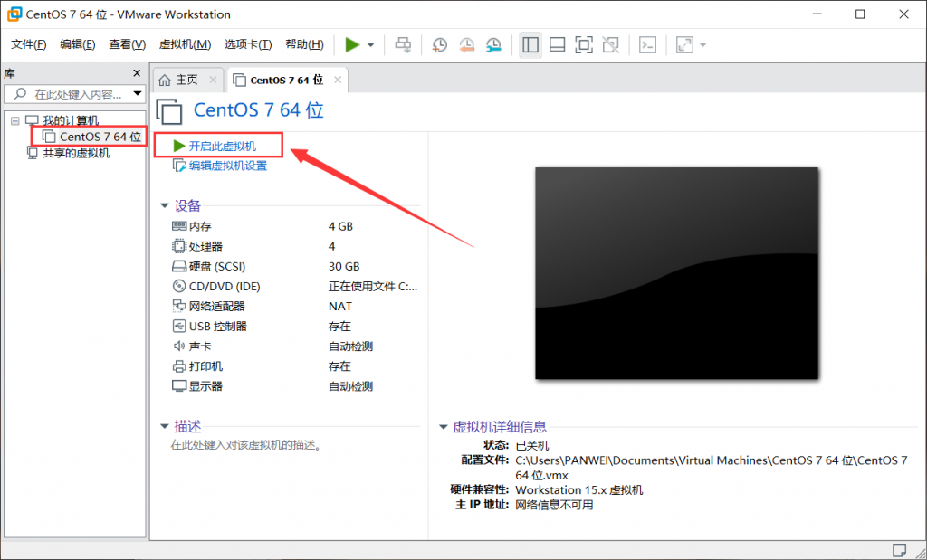Open the library search filter dropdown
This screenshot has width=927, height=560.
pos(138,94)
